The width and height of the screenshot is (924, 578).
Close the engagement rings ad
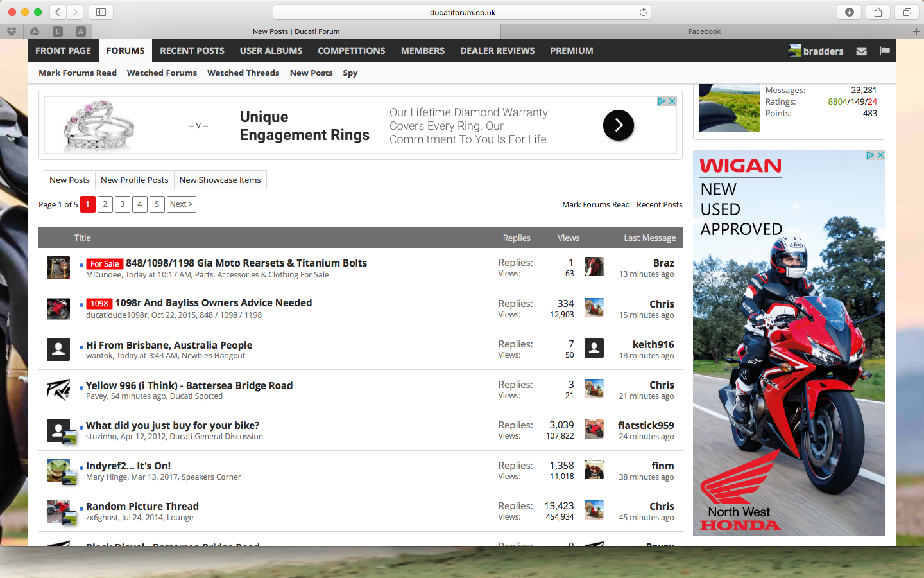672,101
